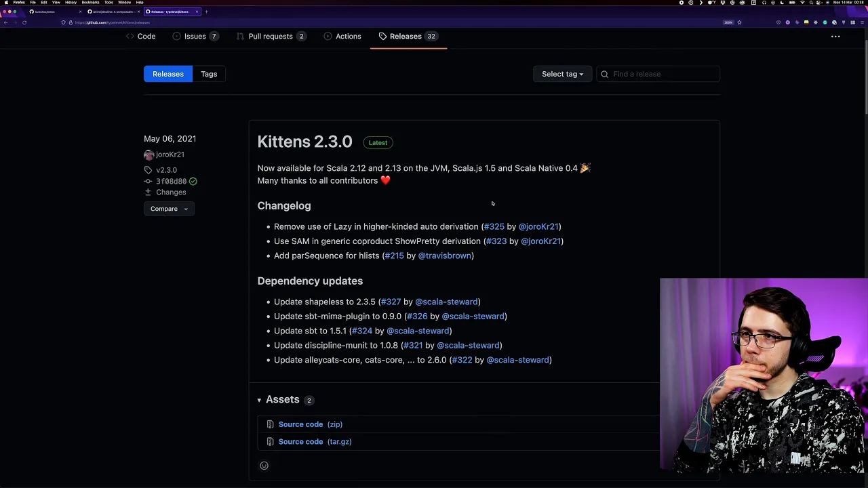Open the tracking protection shield icon
The image size is (868, 488).
pos(63,22)
